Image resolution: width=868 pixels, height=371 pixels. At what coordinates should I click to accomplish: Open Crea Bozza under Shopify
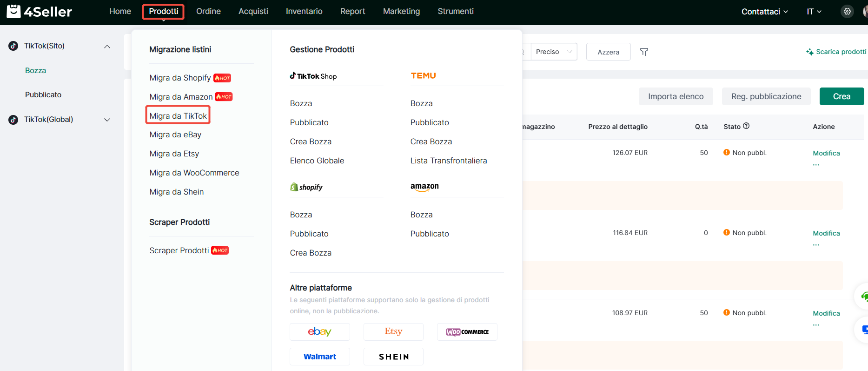click(x=311, y=253)
